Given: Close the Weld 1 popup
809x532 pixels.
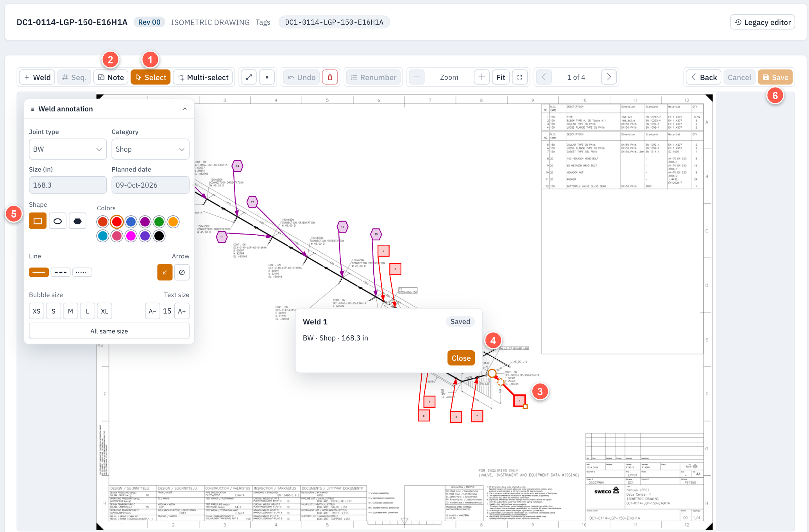Looking at the screenshot, I should point(461,358).
